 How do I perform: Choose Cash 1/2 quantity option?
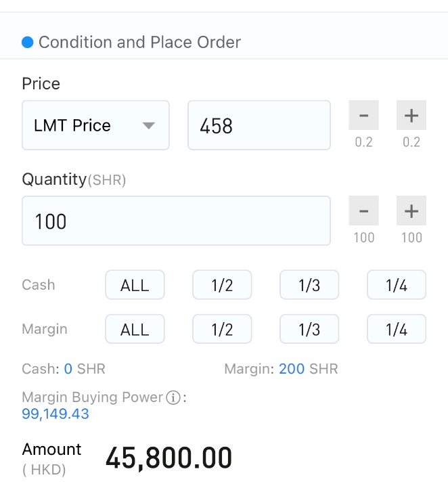[x=222, y=285]
